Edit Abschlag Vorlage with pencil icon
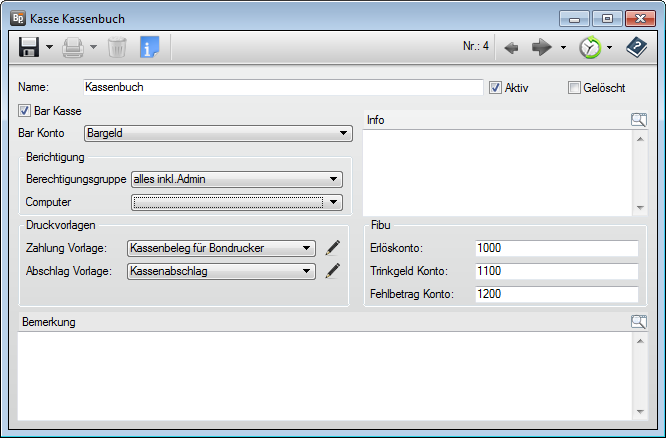This screenshot has height=438, width=666. coord(333,270)
